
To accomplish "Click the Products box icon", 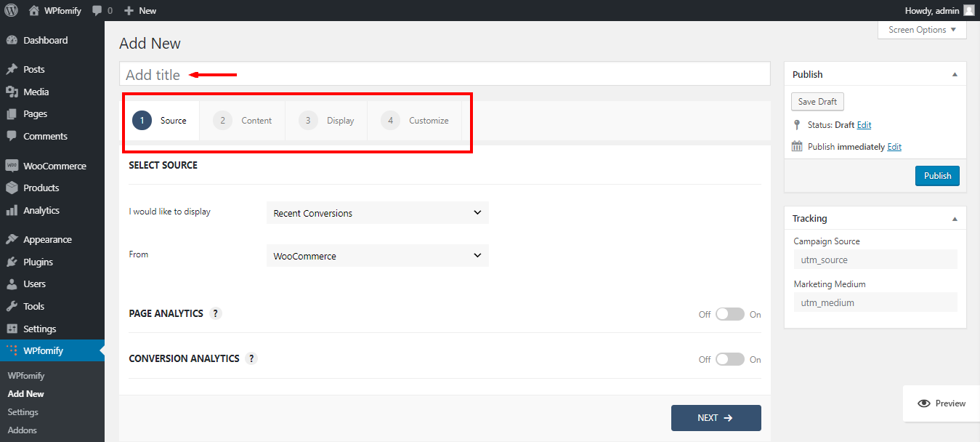I will click(x=12, y=188).
